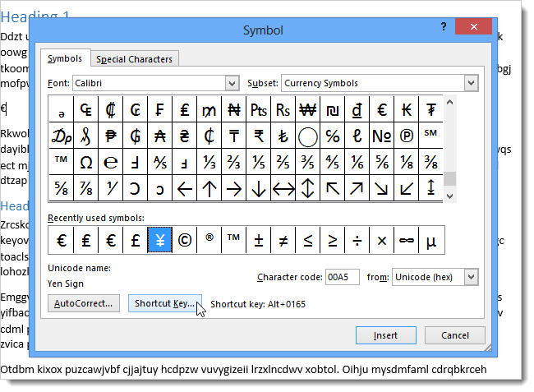
Task: Pick the micro sign in recent symbols
Action: pos(431,240)
